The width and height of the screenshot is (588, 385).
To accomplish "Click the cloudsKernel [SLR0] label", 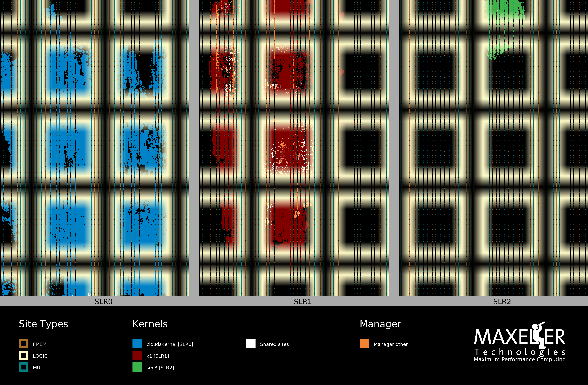I will point(170,344).
